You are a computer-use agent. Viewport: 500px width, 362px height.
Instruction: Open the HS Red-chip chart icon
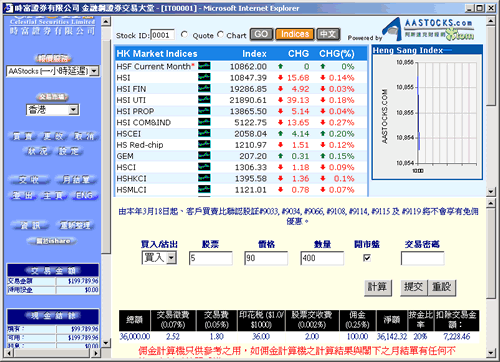204,144
